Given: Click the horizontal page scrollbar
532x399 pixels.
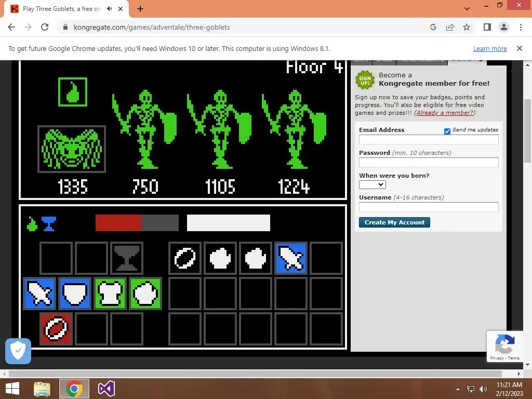Looking at the screenshot, I should tap(255, 374).
